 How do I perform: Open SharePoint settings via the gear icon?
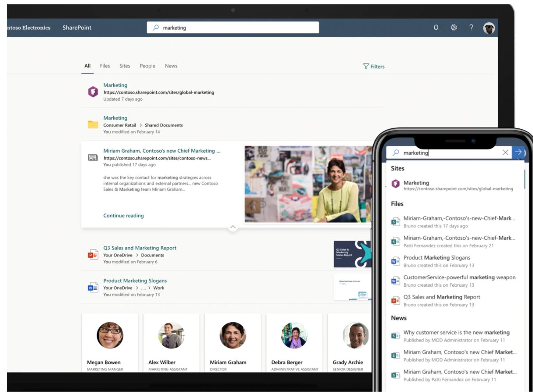pos(453,27)
